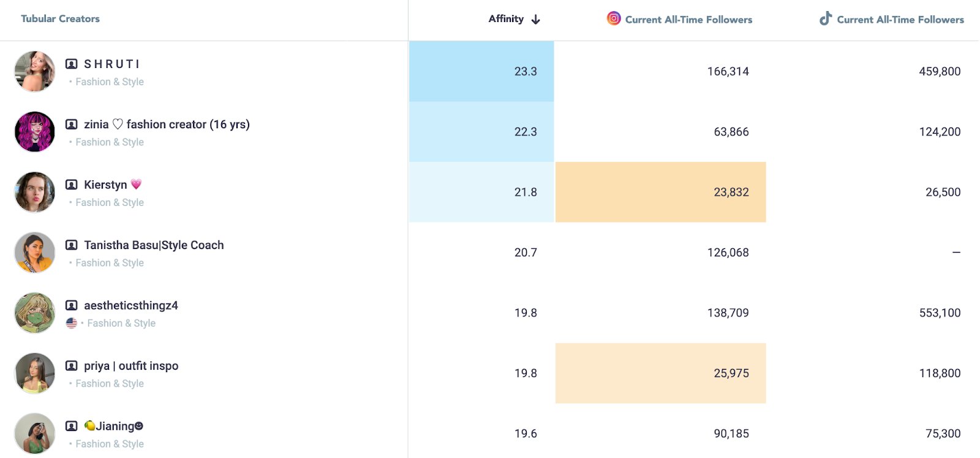Sort by TikTok Current All-Time Followers
Screen dimensions: 980x458
click(x=900, y=20)
